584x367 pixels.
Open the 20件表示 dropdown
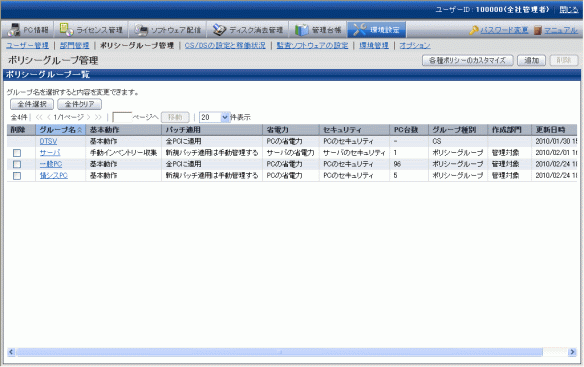pos(215,117)
